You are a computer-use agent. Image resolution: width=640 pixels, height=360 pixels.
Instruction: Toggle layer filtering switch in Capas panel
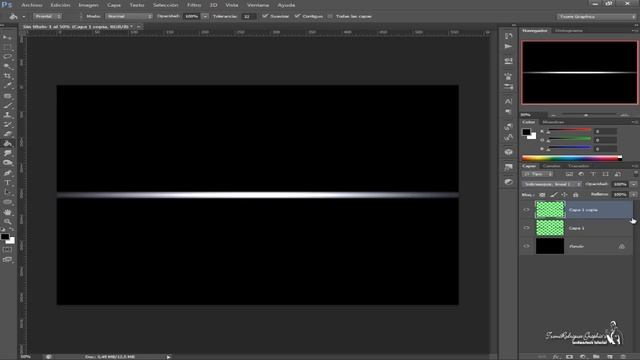[x=636, y=174]
